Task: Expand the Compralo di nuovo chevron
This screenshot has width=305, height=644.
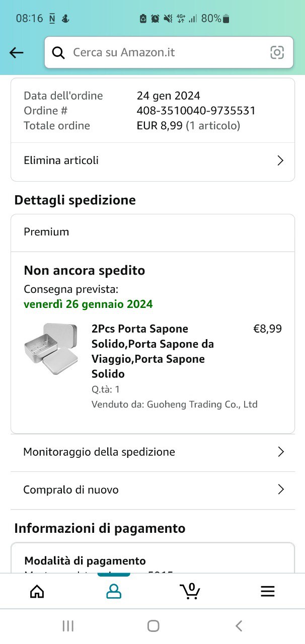Action: tap(281, 490)
